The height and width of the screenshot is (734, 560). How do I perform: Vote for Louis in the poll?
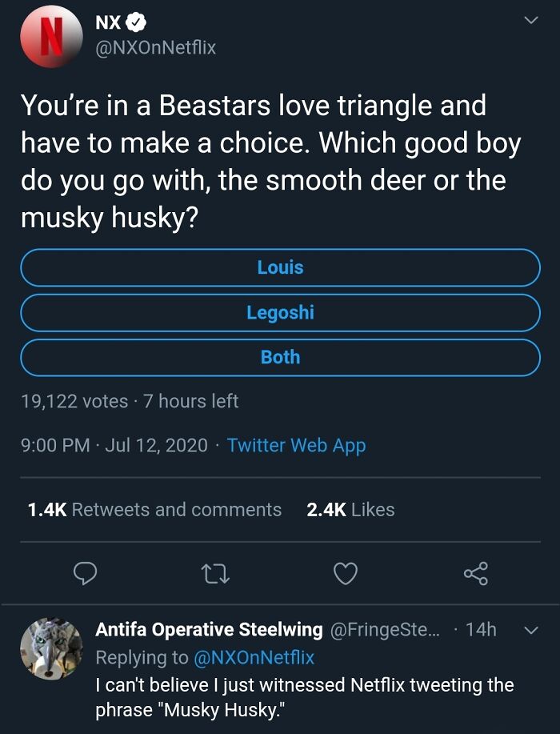click(280, 267)
